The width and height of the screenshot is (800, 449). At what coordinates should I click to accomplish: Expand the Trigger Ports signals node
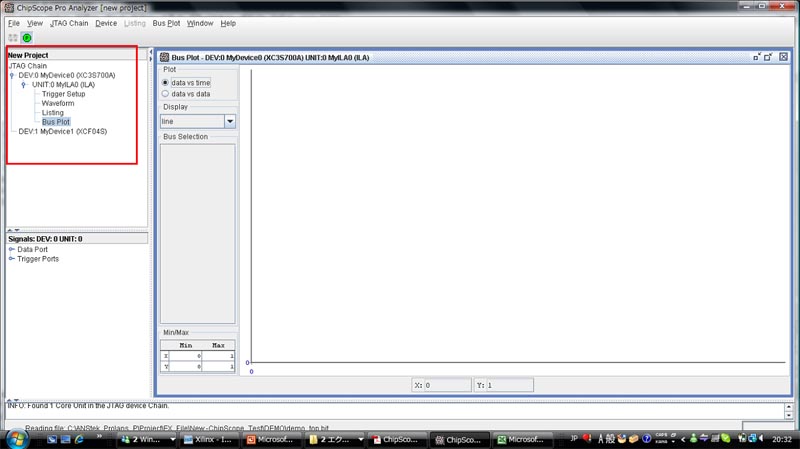[12, 259]
